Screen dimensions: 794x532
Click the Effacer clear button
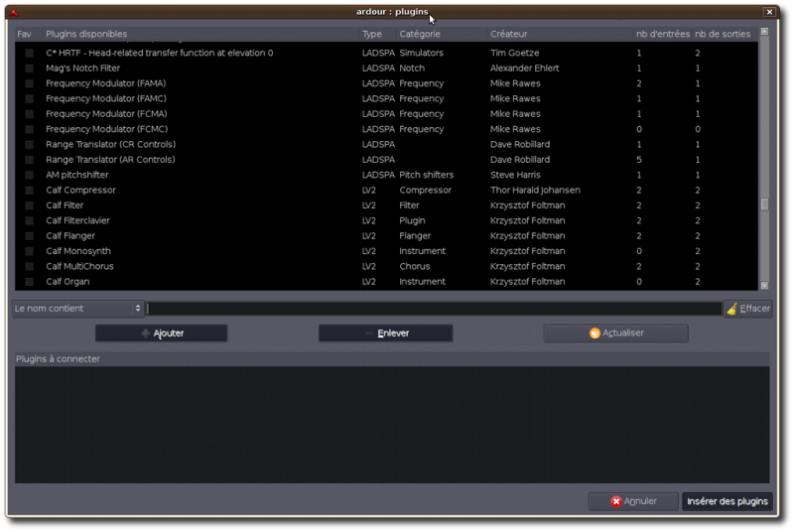748,309
